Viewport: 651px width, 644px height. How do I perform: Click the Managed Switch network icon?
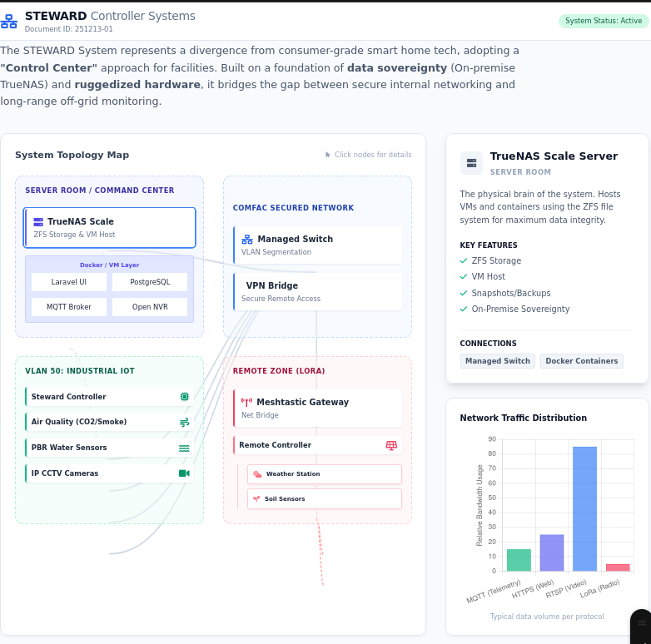[x=247, y=240]
